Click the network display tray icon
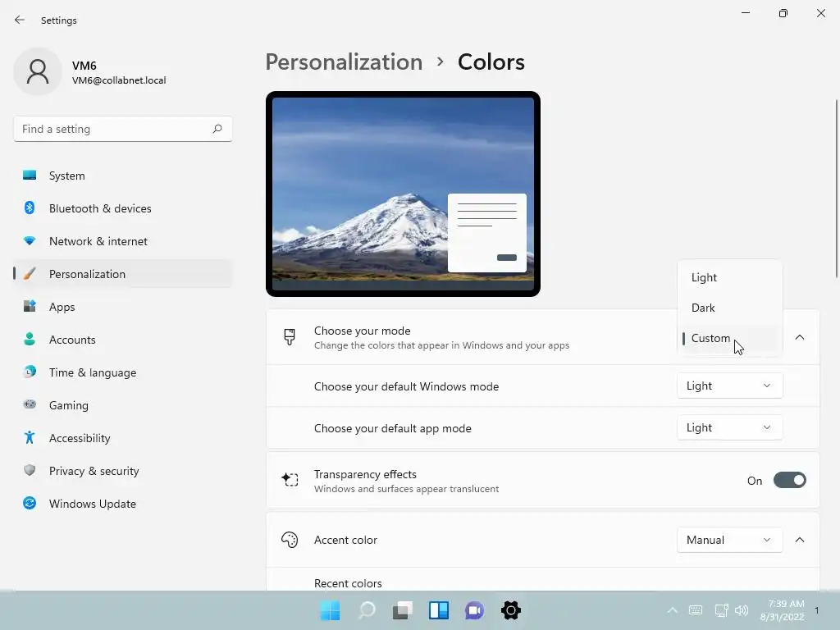840x630 pixels. point(721,610)
